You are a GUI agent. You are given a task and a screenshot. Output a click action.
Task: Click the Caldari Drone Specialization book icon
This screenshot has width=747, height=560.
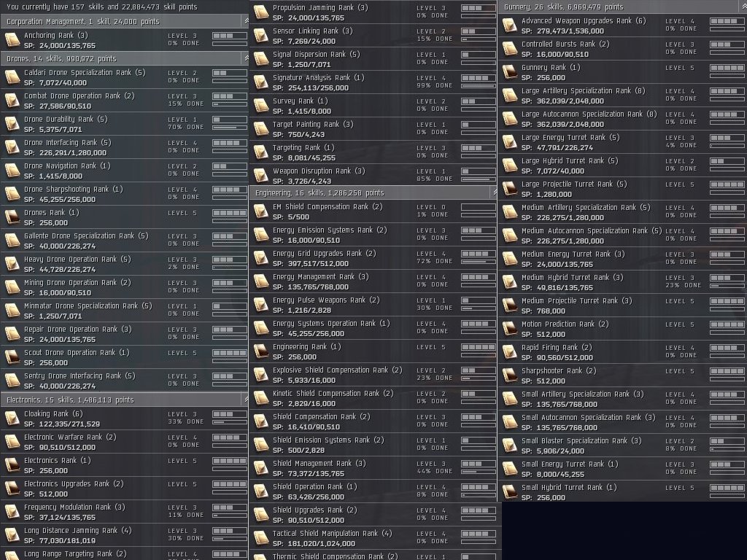pos(12,77)
